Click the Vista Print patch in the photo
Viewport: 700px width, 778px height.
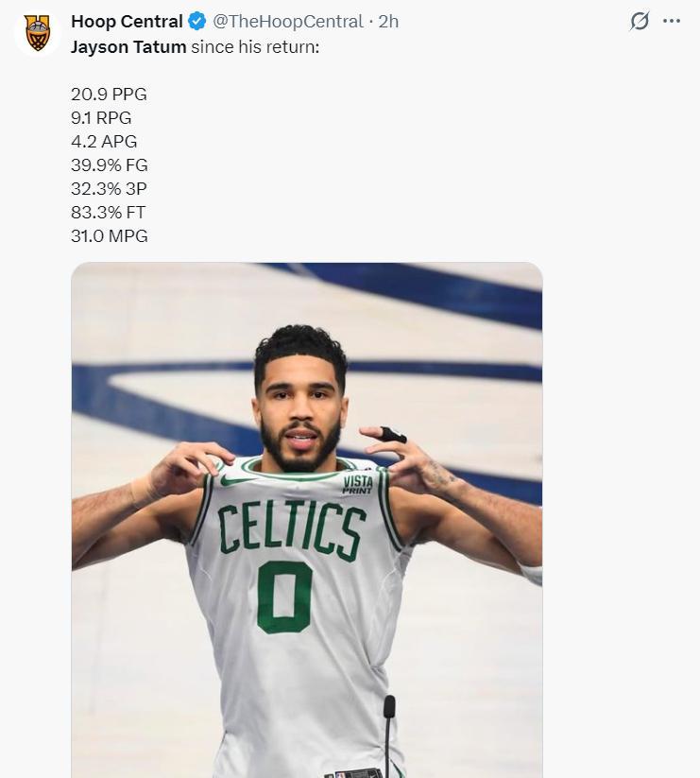(357, 484)
